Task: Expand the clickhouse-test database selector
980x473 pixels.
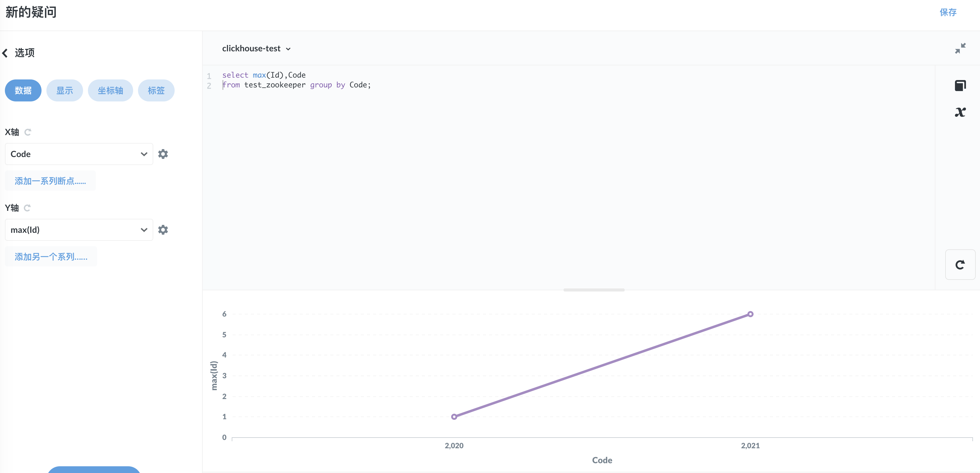Action: (x=256, y=48)
